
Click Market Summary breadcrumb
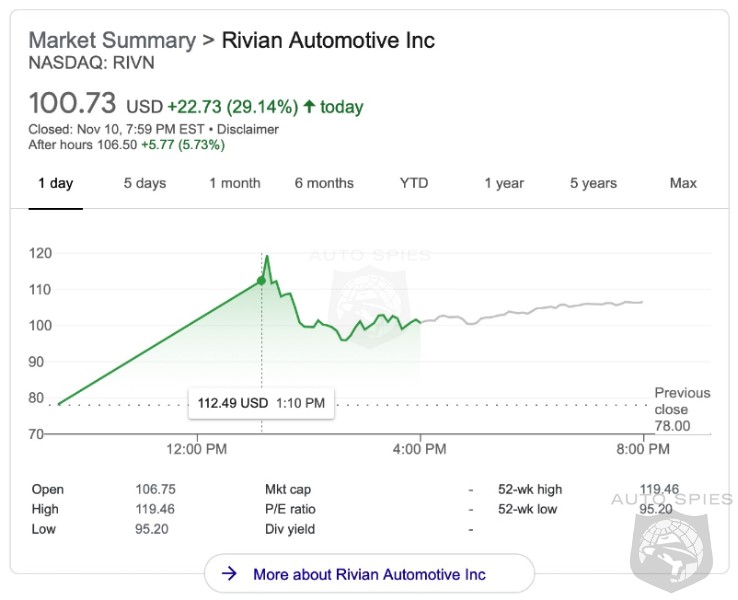coord(112,41)
